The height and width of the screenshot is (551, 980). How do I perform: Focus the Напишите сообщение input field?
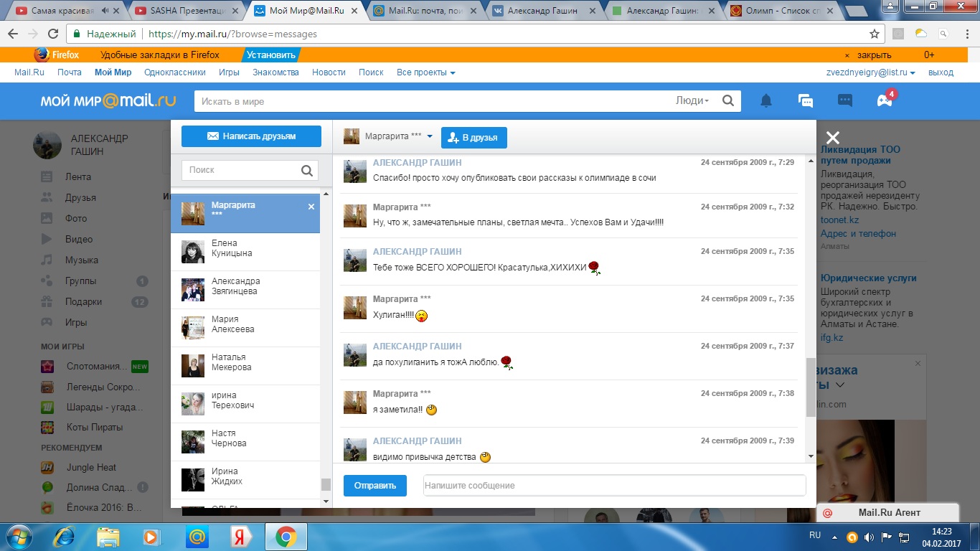pyautogui.click(x=614, y=486)
